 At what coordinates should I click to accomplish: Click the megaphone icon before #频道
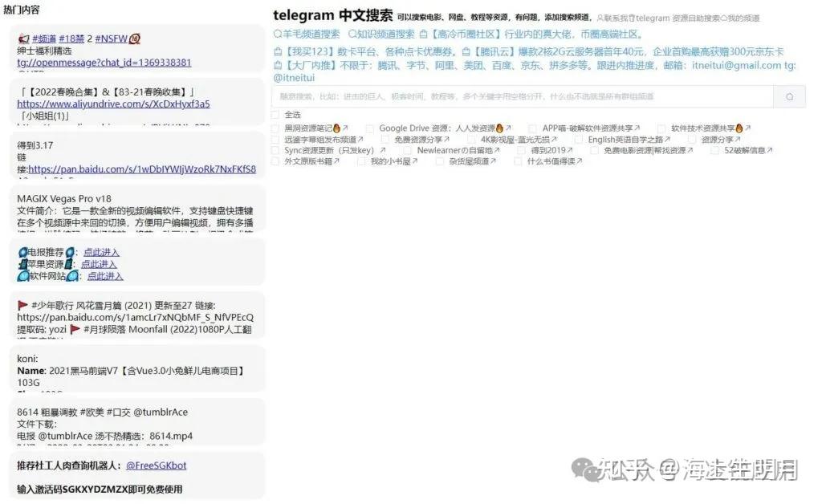point(23,39)
